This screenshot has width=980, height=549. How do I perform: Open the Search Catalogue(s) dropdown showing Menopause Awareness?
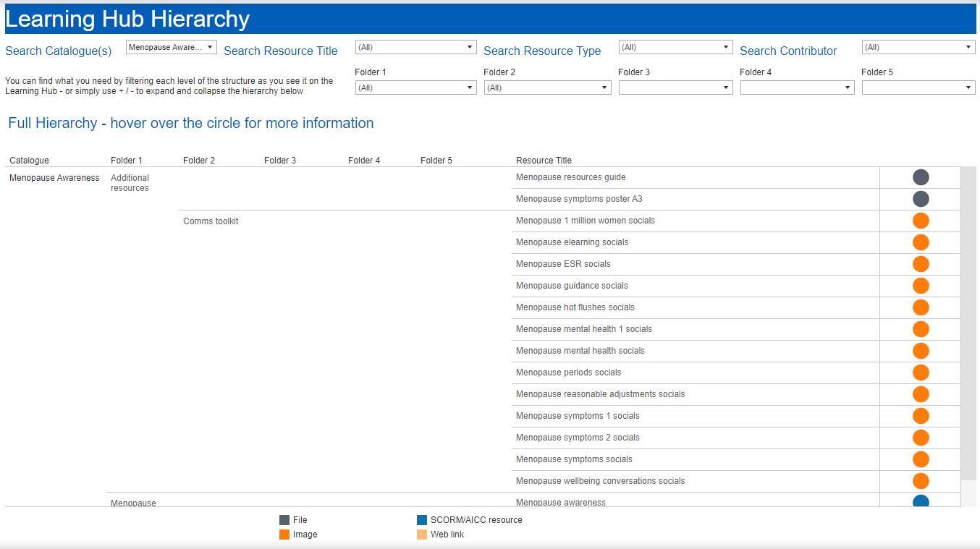pos(171,46)
